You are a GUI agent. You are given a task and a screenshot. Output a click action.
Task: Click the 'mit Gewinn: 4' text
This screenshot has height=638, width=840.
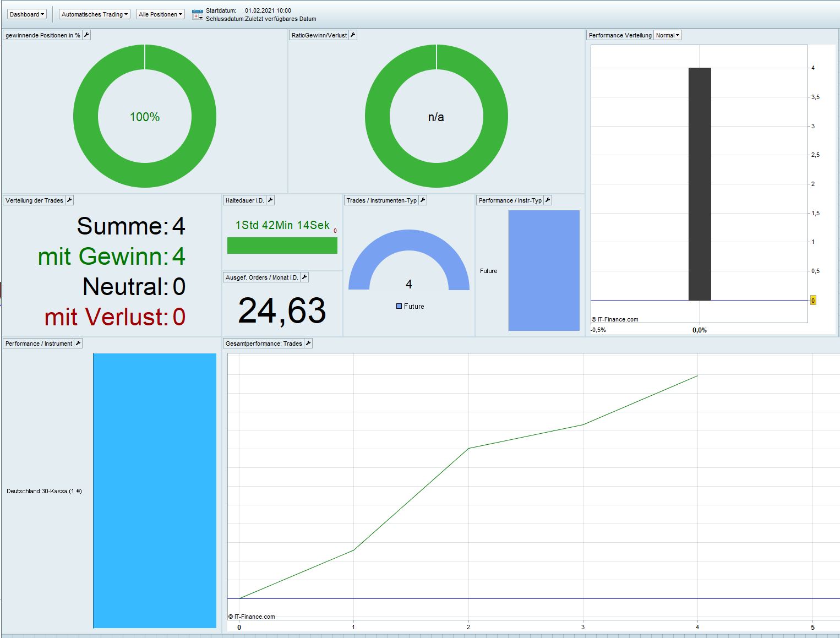tap(112, 257)
